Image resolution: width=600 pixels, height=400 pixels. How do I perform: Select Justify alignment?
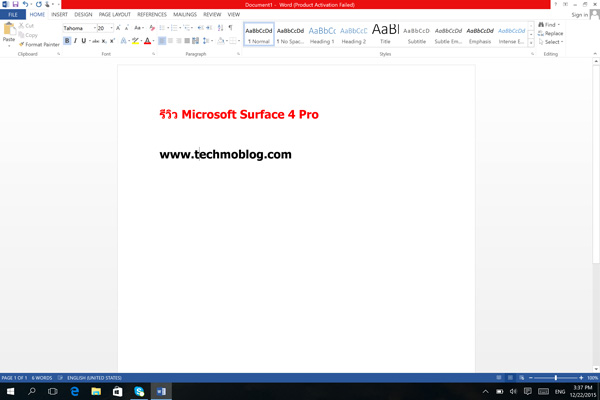tap(187, 41)
